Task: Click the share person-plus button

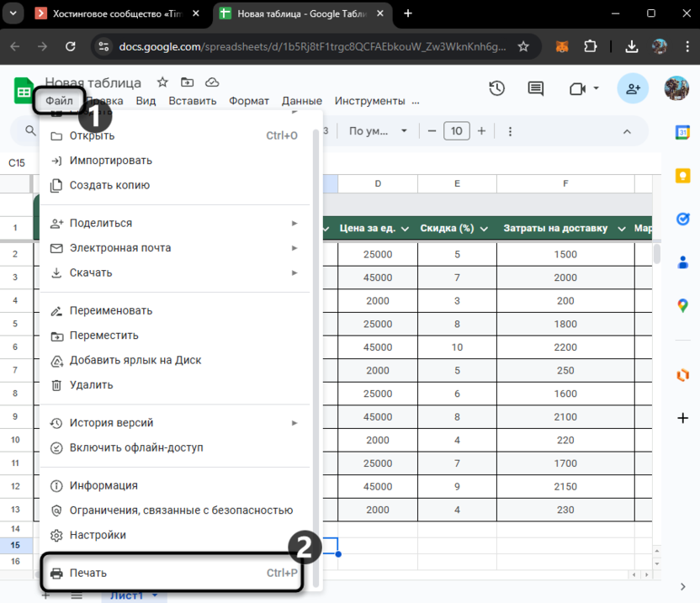Action: (x=632, y=88)
